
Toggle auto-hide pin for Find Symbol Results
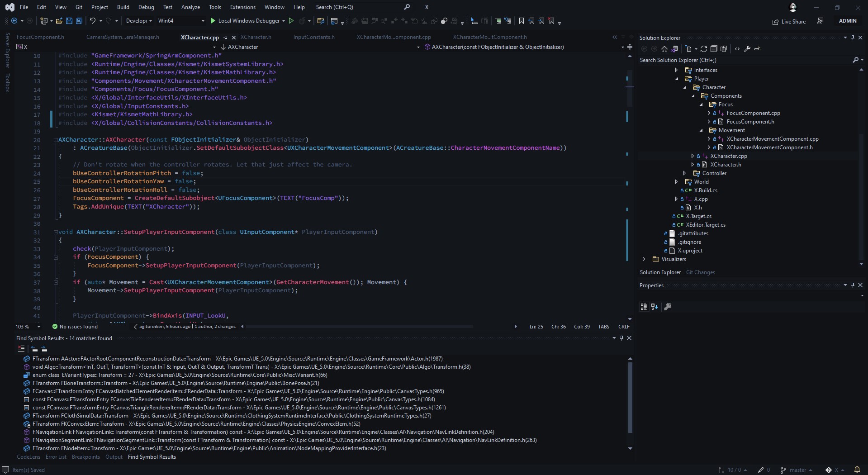point(621,338)
